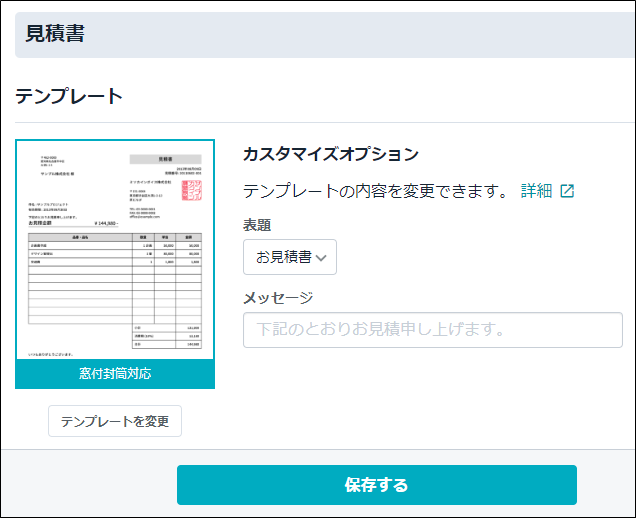Click the gray 見積書 title in preview
The image size is (636, 518).
click(165, 159)
